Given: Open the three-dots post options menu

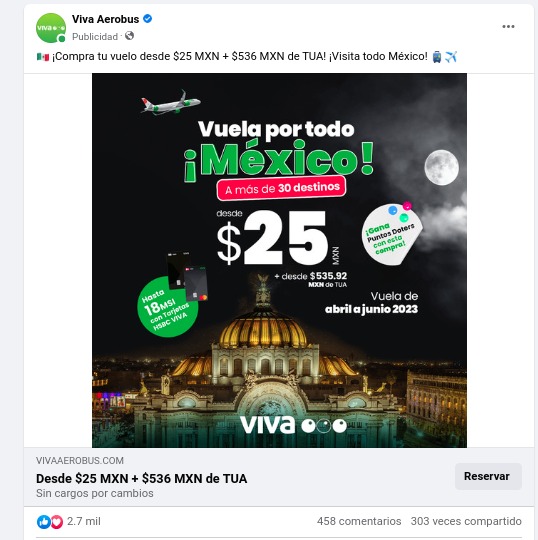Looking at the screenshot, I should (508, 27).
